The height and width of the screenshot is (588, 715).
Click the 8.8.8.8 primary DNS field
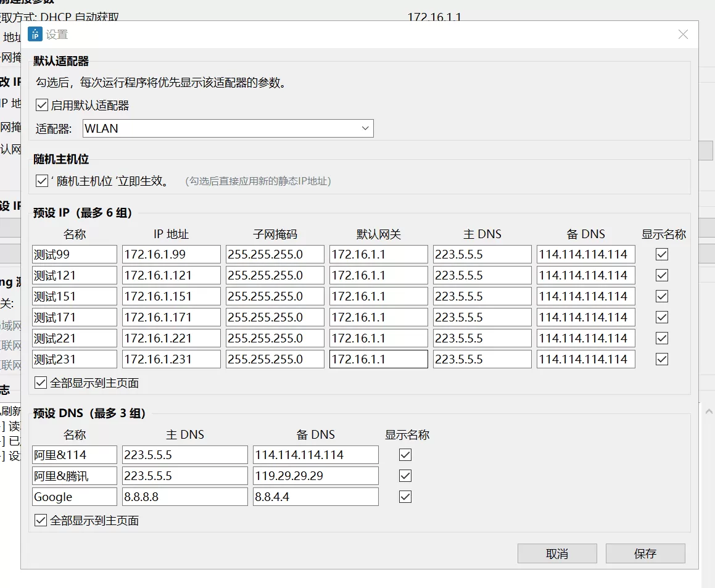pos(184,497)
